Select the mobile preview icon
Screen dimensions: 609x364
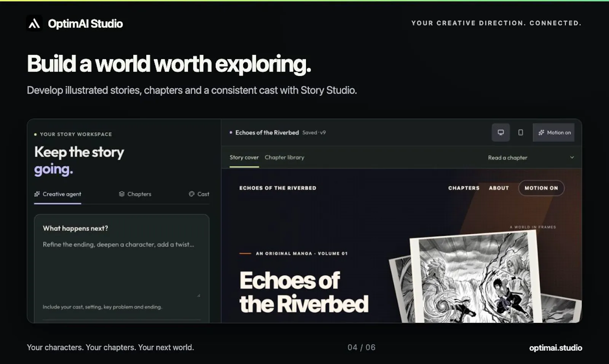[520, 132]
